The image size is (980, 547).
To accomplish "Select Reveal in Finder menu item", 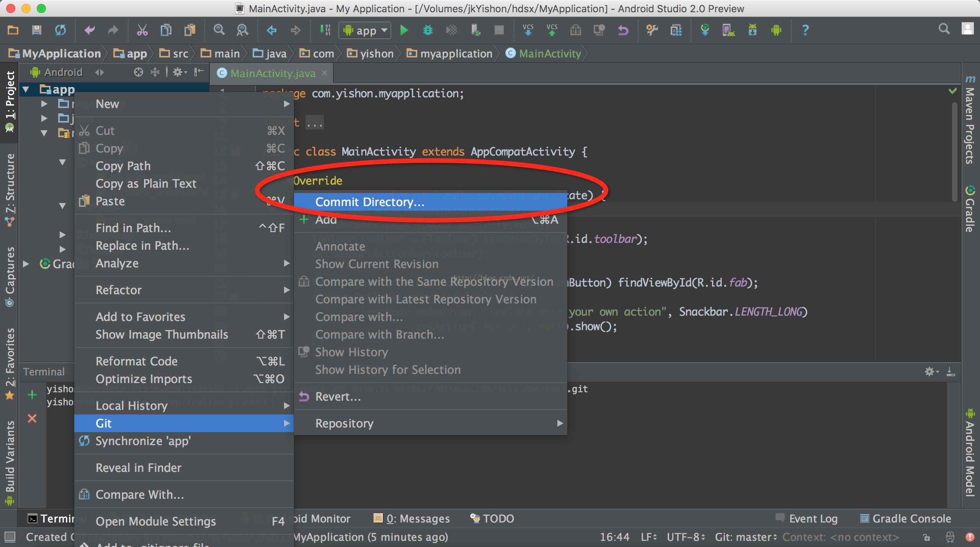I will [184, 468].
